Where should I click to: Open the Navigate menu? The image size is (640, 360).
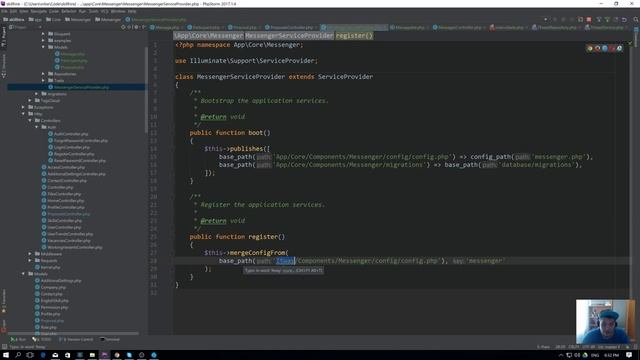39,11
